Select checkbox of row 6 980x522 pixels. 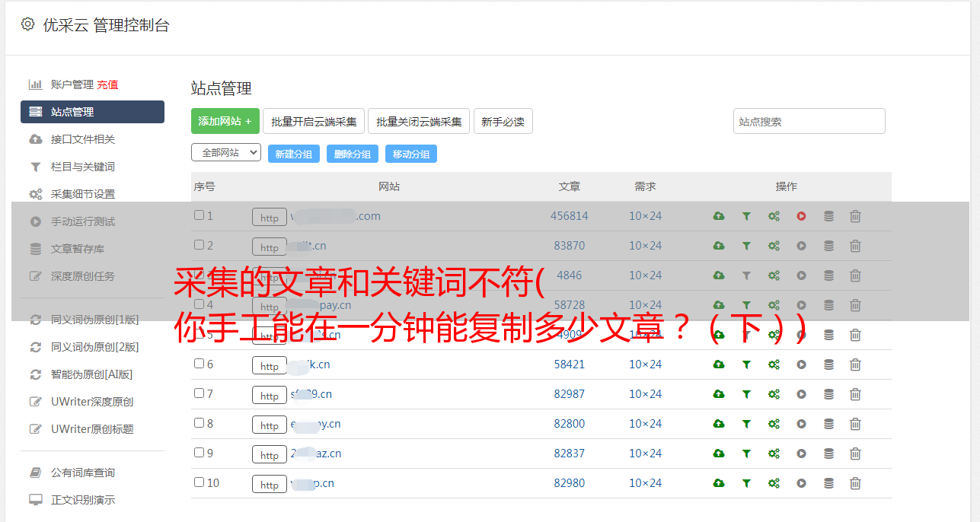point(200,364)
